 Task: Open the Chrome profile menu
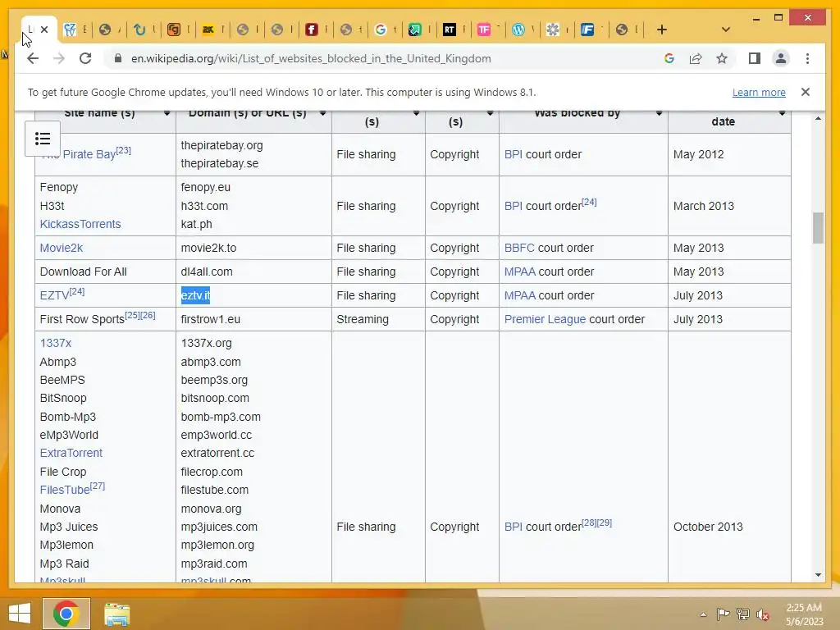781,58
